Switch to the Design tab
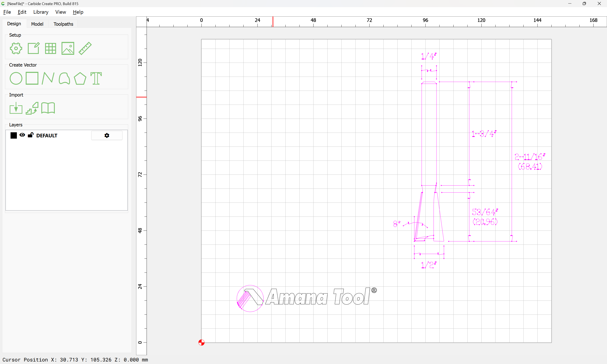607x364 pixels. [14, 24]
